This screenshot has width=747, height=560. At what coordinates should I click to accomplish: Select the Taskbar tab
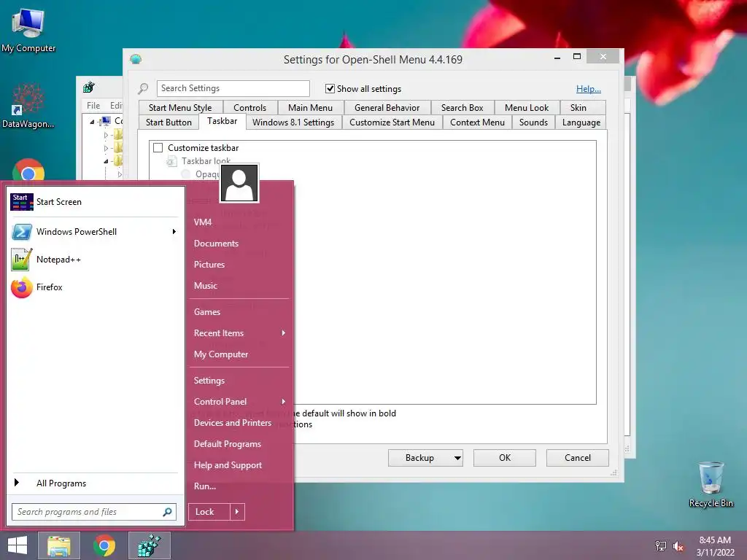click(222, 121)
